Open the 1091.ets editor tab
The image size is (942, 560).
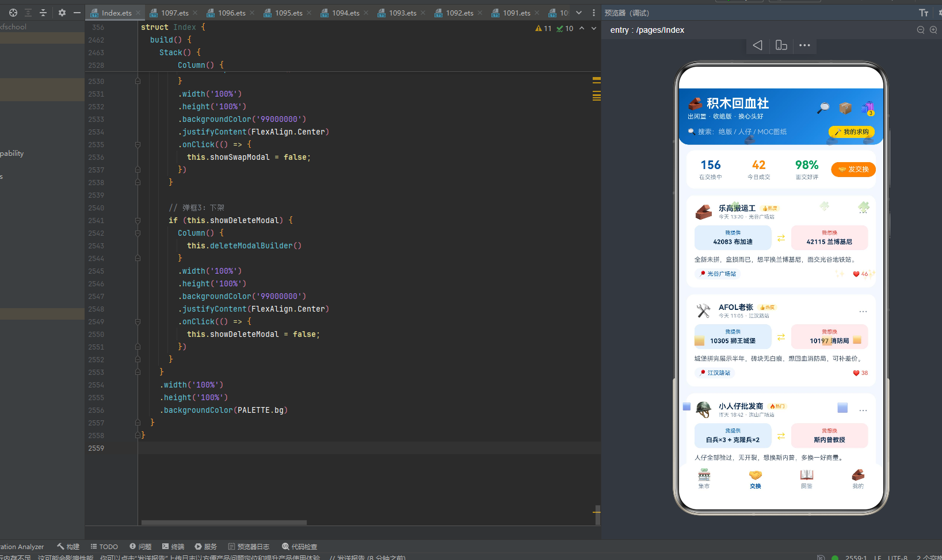[x=516, y=13]
